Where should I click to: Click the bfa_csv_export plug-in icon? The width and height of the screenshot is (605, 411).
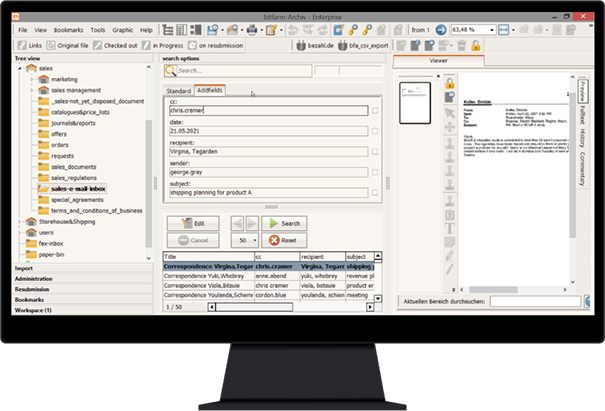tap(342, 46)
